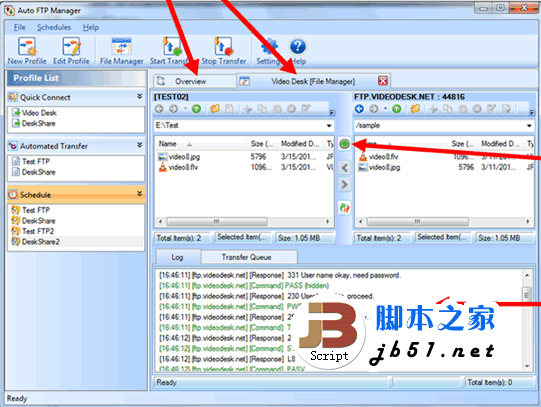Click the paste icon in TEST02 pane

click(277, 109)
